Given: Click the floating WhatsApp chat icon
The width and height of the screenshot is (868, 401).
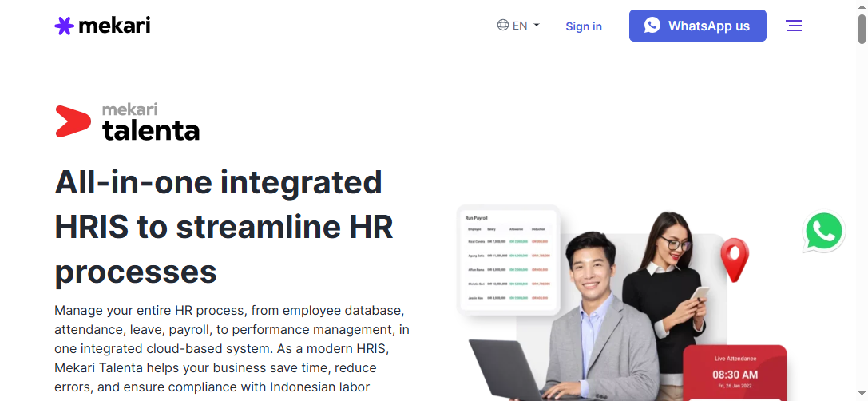Looking at the screenshot, I should (x=824, y=232).
